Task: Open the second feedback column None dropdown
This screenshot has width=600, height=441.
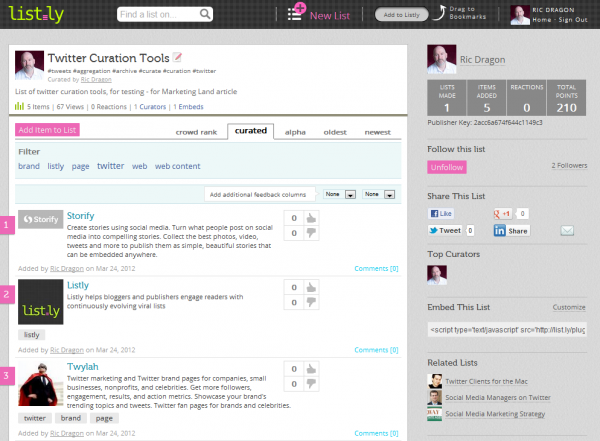Action: tap(379, 194)
